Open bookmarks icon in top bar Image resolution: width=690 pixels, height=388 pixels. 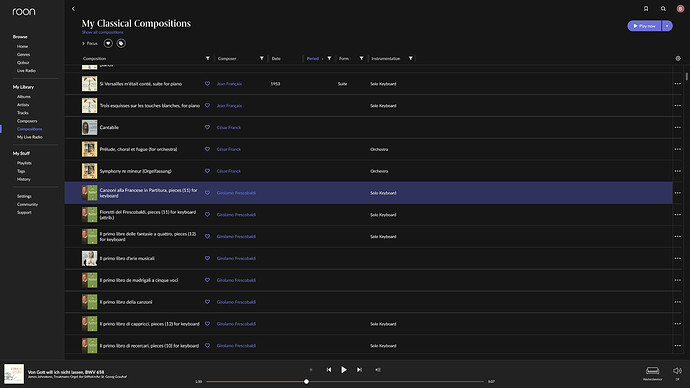click(646, 8)
